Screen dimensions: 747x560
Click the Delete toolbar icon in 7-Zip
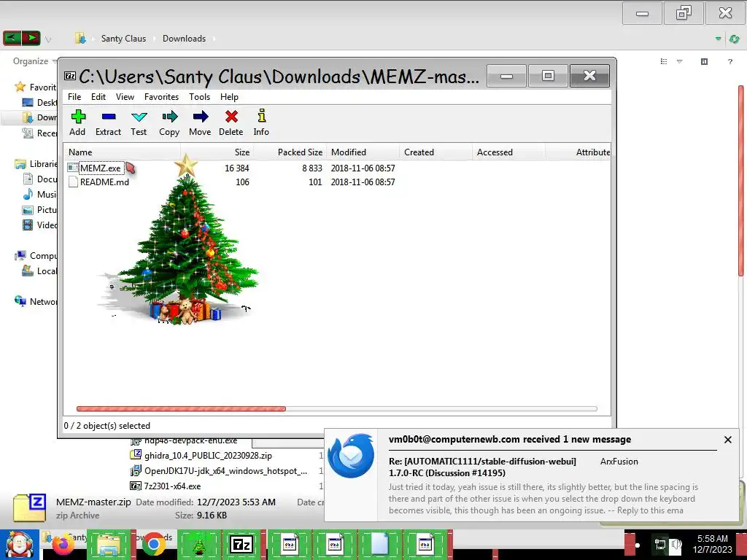[x=231, y=123]
